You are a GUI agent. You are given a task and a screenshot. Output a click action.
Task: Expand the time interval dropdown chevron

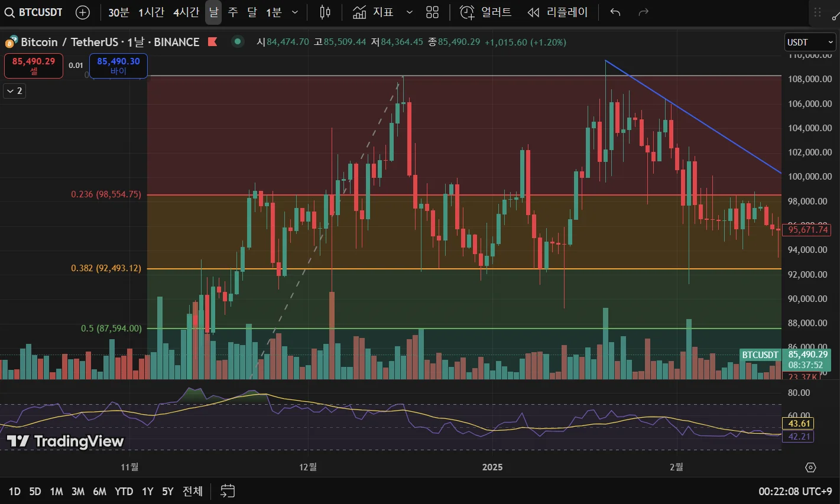click(295, 12)
